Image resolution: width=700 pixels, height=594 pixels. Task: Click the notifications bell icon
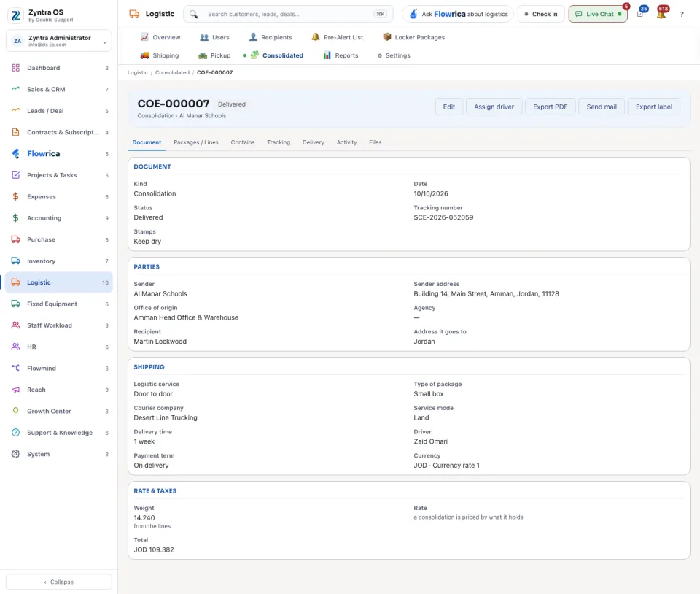tap(661, 14)
